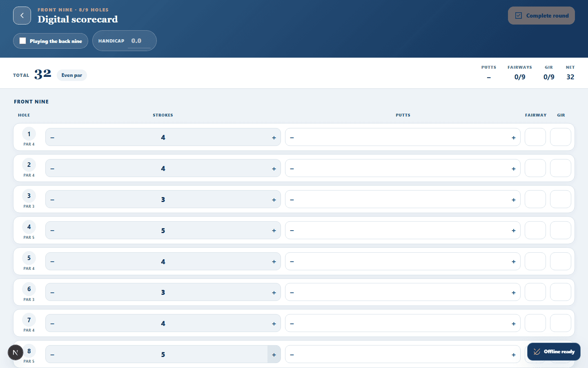Viewport: 588px width, 368px height.
Task: Increase strokes for hole 5
Action: [274, 262]
